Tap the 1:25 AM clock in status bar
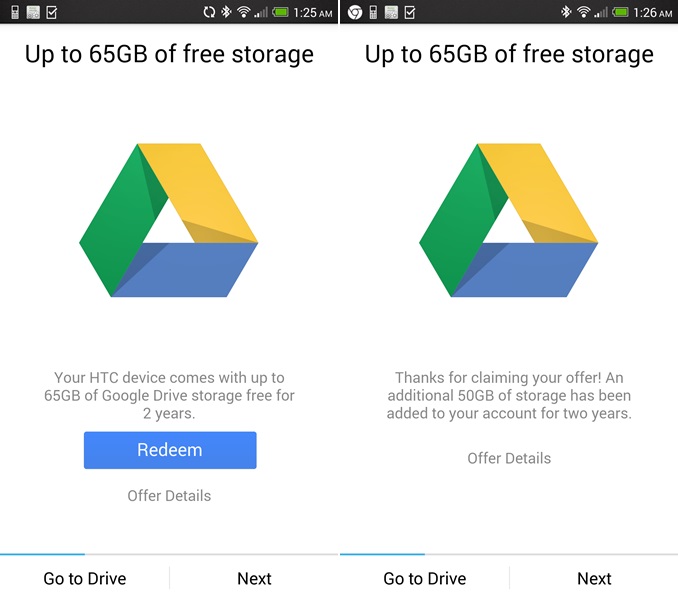This screenshot has width=678, height=600. coord(313,13)
